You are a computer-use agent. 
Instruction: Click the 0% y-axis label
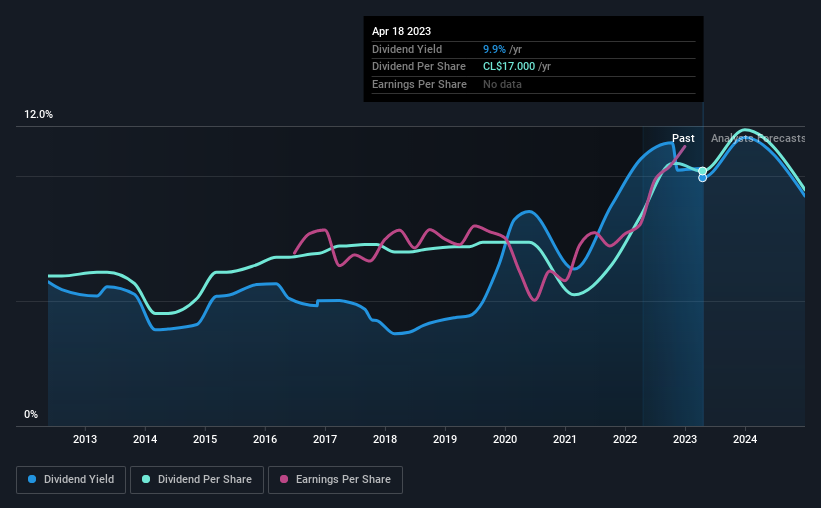coord(31,415)
